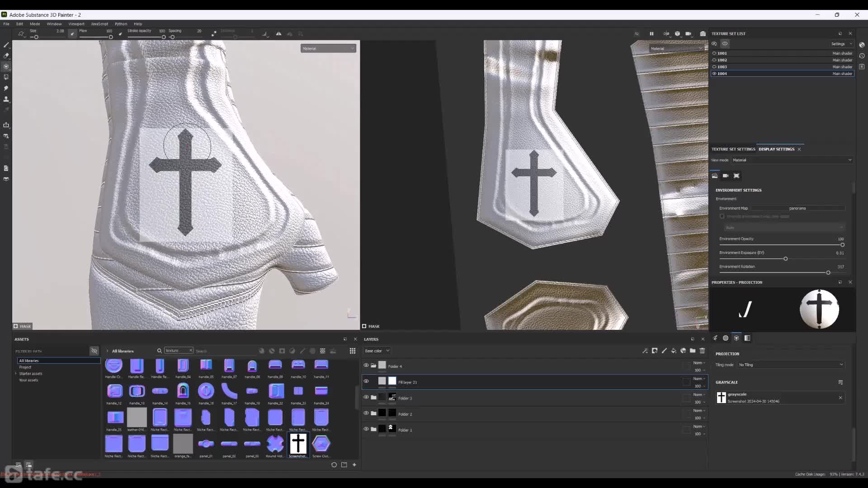The width and height of the screenshot is (868, 488).
Task: Adjust the Environment Exposure slider handle
Action: [786, 259]
